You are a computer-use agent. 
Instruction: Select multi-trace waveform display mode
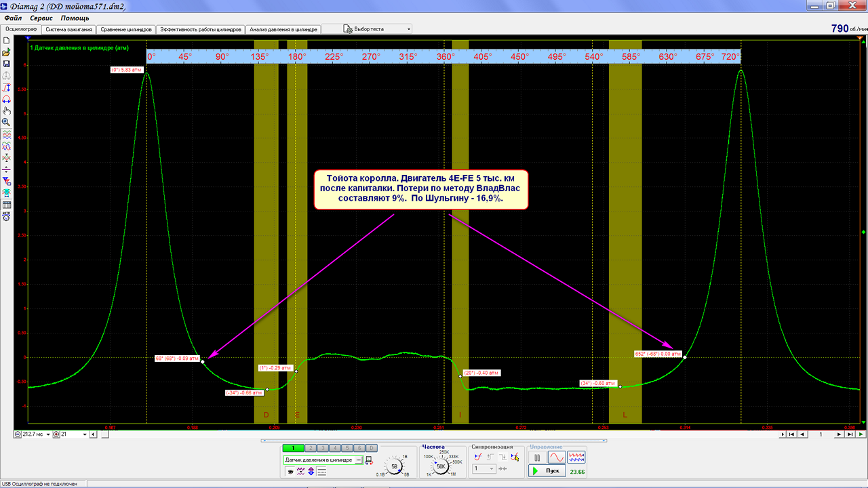[x=576, y=457]
